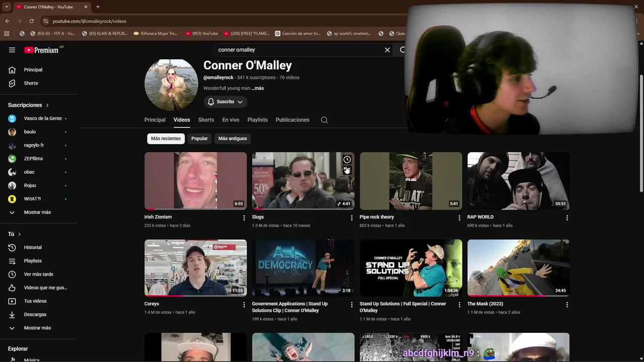Open options menu for Stand Up Solutions

[459, 305]
